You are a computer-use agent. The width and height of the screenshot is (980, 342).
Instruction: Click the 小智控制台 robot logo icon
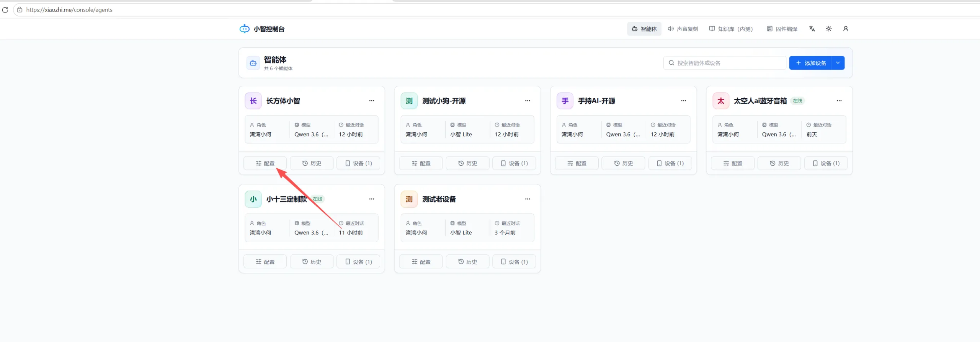click(244, 29)
